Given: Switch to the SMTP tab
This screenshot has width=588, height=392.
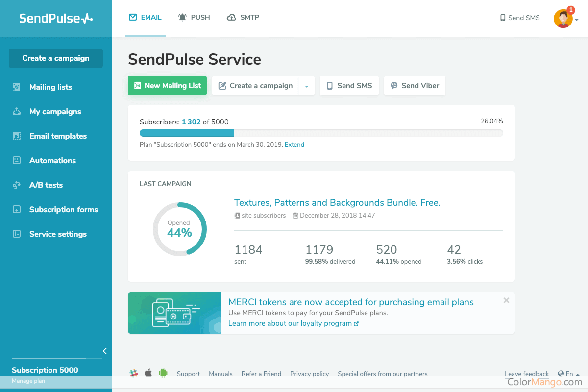Looking at the screenshot, I should (x=243, y=18).
